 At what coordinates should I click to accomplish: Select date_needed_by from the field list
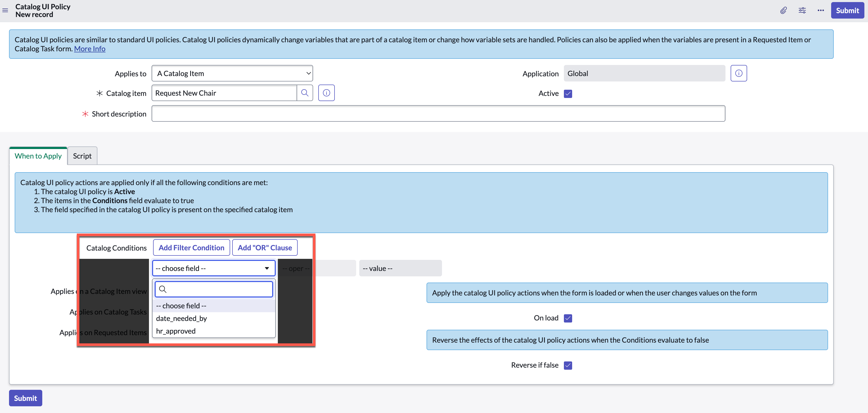pyautogui.click(x=181, y=318)
